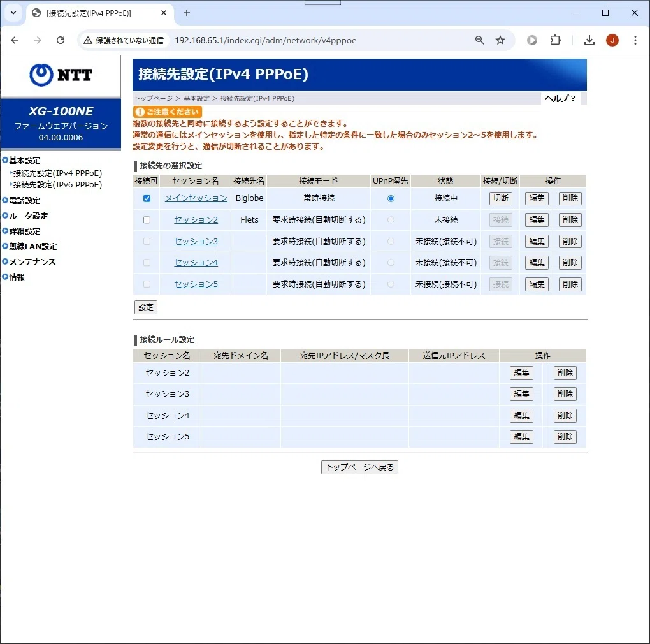Click the browser forward arrow
650x644 pixels.
[x=38, y=40]
